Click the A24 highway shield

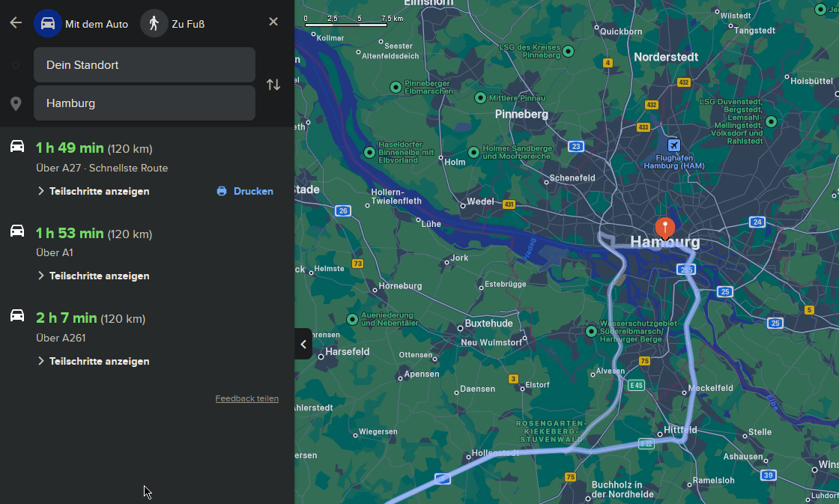[757, 222]
